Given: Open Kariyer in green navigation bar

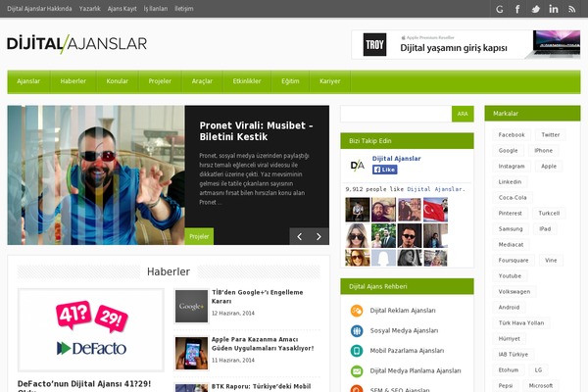Looking at the screenshot, I should point(330,81).
